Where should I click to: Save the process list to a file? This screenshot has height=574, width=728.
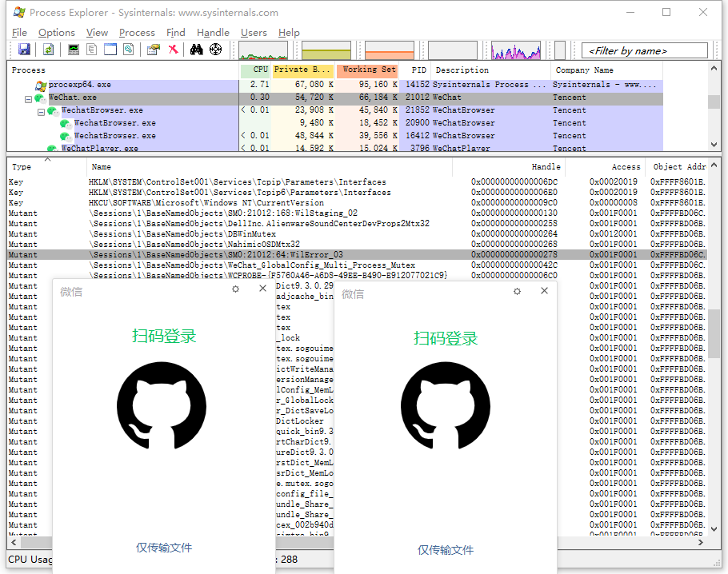[x=24, y=50]
